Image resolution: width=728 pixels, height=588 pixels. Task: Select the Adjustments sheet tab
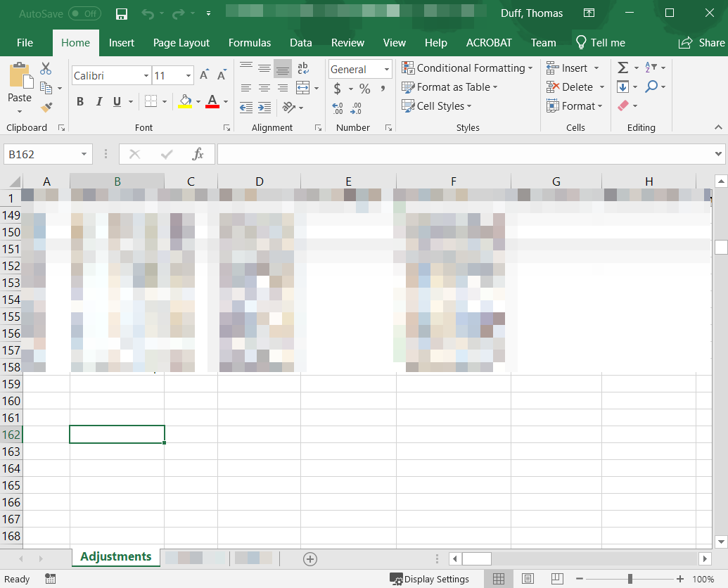[115, 556]
